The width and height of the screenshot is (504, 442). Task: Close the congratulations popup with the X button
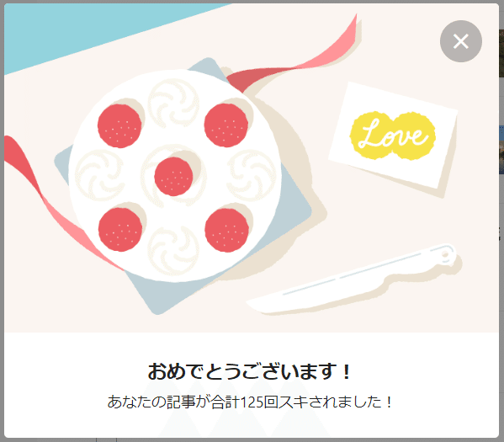click(x=460, y=41)
